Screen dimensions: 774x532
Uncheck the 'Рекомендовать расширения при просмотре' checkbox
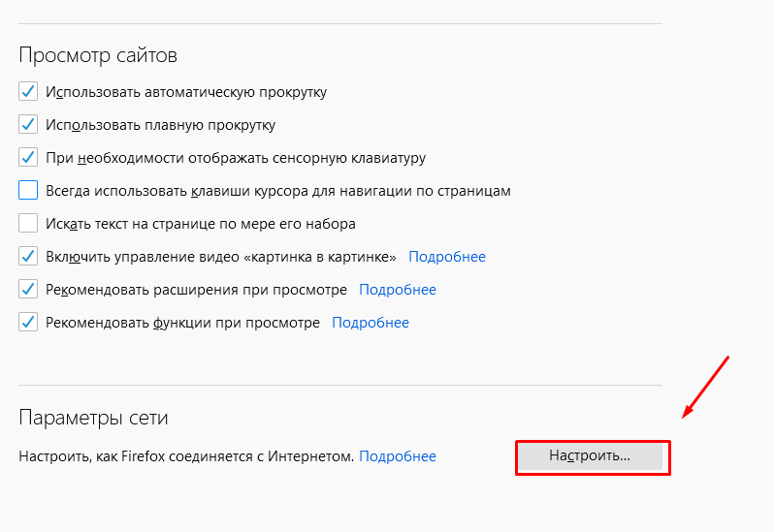pyautogui.click(x=28, y=290)
